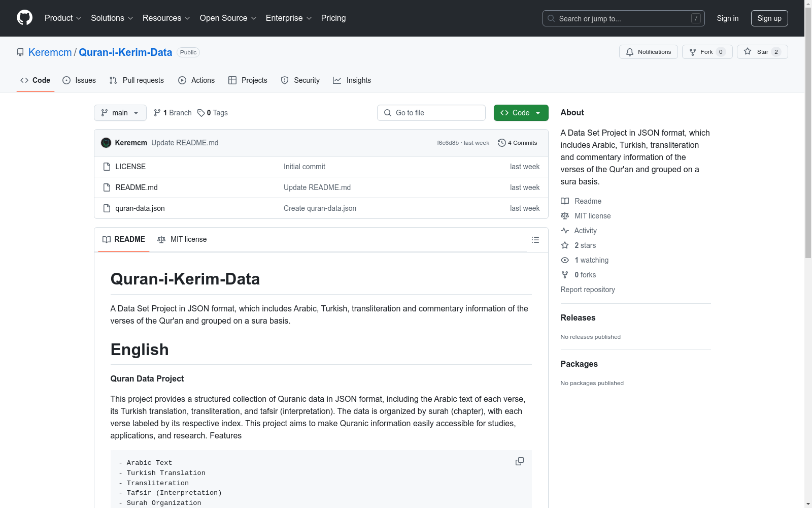Switch to the Issues tab

(79, 80)
